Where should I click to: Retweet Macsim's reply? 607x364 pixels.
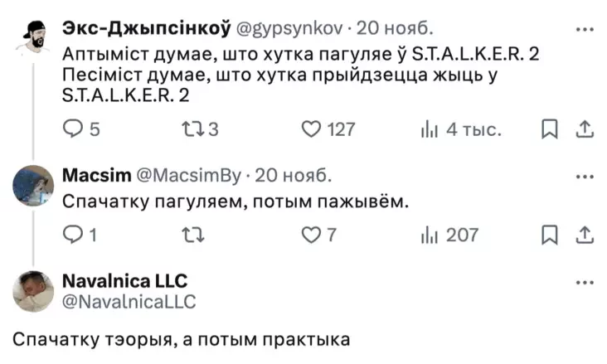coord(192,235)
